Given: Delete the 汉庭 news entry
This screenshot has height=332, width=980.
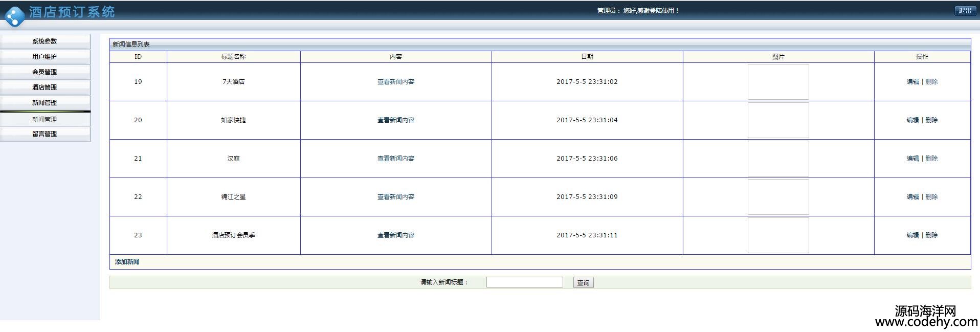Looking at the screenshot, I should 931,159.
